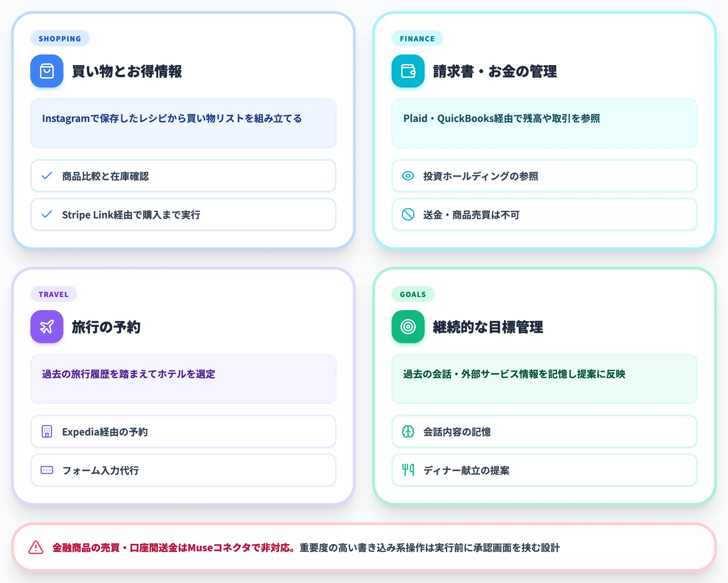
Task: Click the eye icon beside 投資ホールディングの参照
Action: tap(408, 176)
